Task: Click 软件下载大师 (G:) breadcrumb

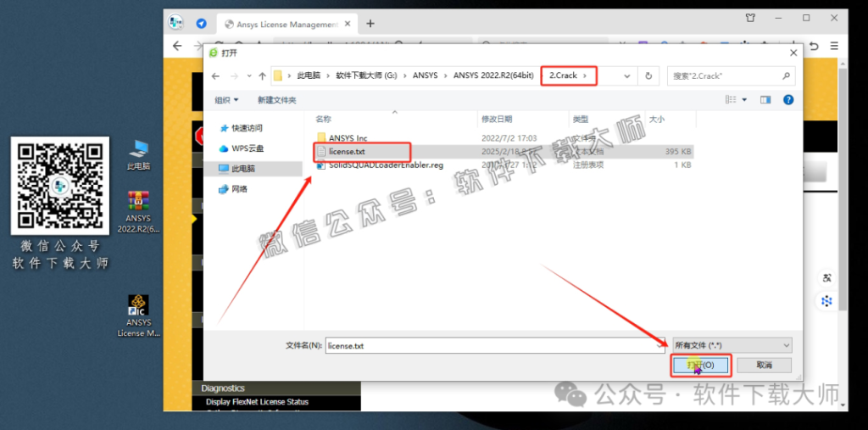Action: [366, 76]
